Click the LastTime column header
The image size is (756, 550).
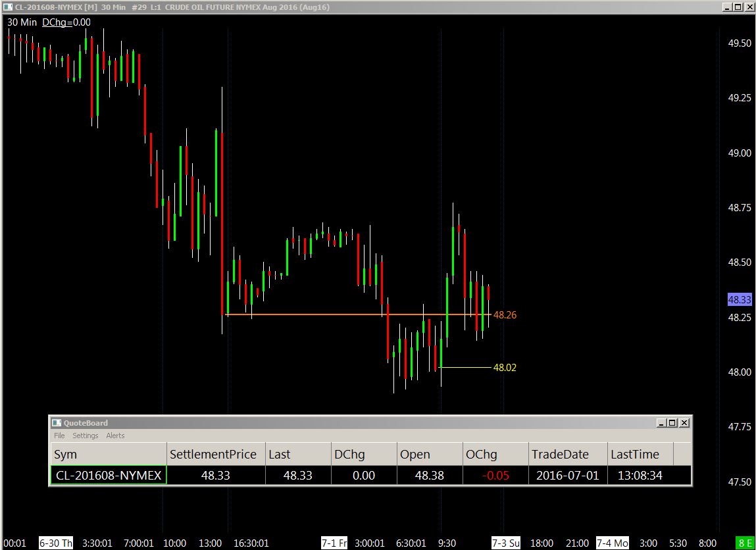[x=640, y=454]
